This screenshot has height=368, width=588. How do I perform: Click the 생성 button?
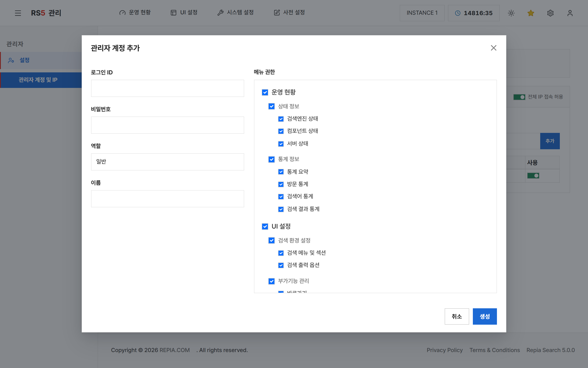coord(485,316)
